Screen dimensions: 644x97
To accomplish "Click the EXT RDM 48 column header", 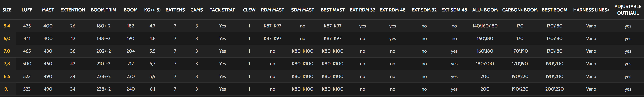I will coord(392,10).
